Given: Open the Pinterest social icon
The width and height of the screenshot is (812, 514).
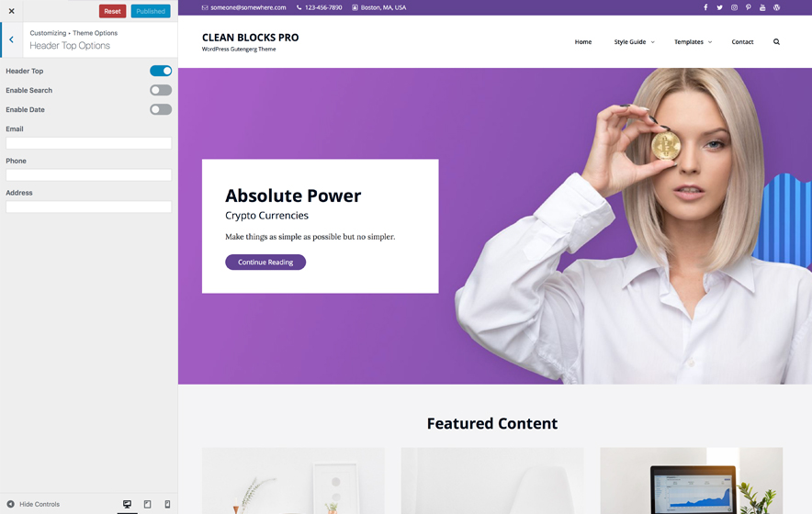Looking at the screenshot, I should click(x=749, y=7).
